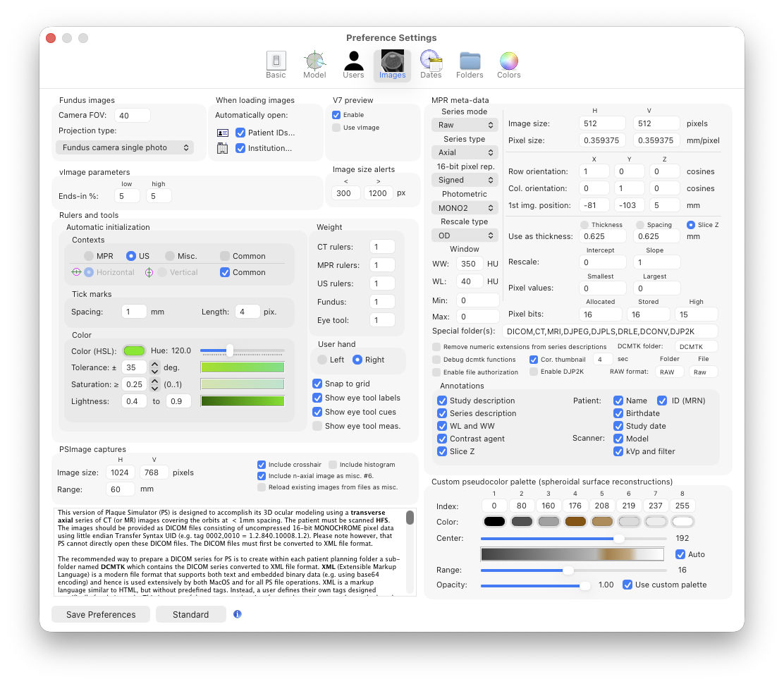Image resolution: width=784 pixels, height=684 pixels.
Task: Enable Show eye tool meas. checkbox
Action: [317, 426]
